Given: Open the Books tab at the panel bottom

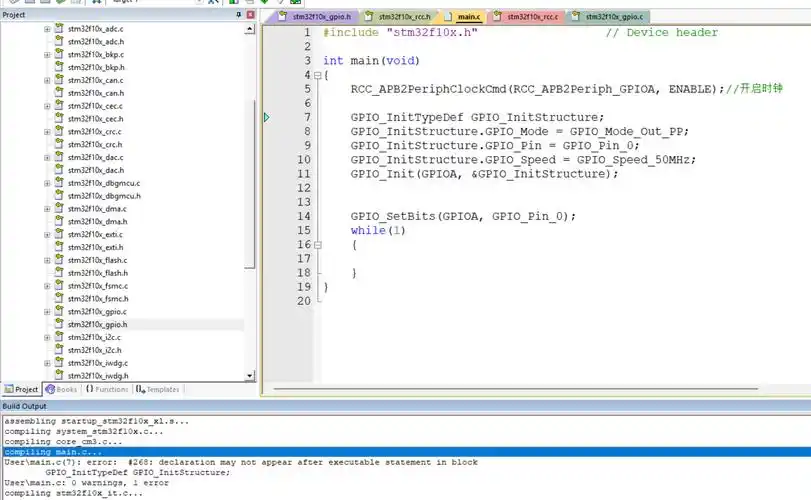Looking at the screenshot, I should 61,389.
